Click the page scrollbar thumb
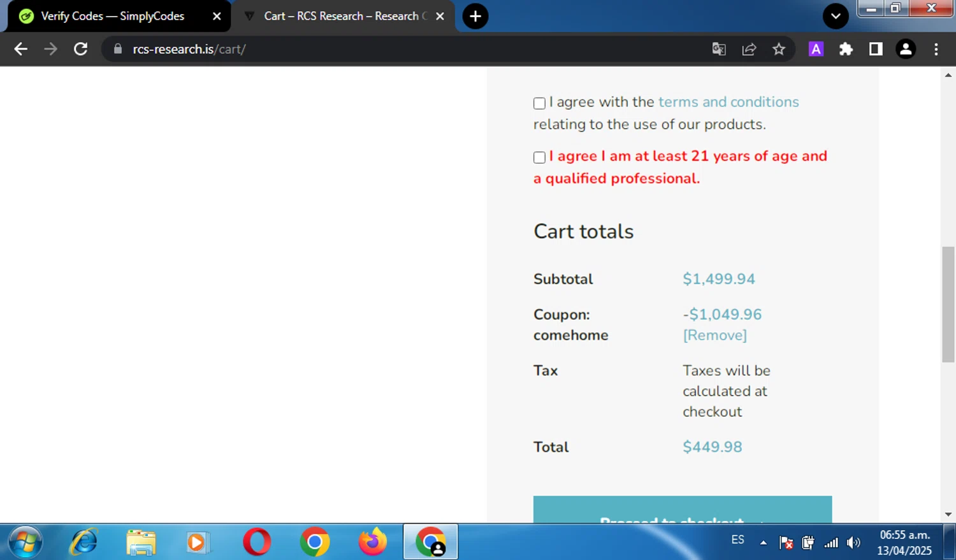This screenshot has width=956, height=560. point(948,305)
